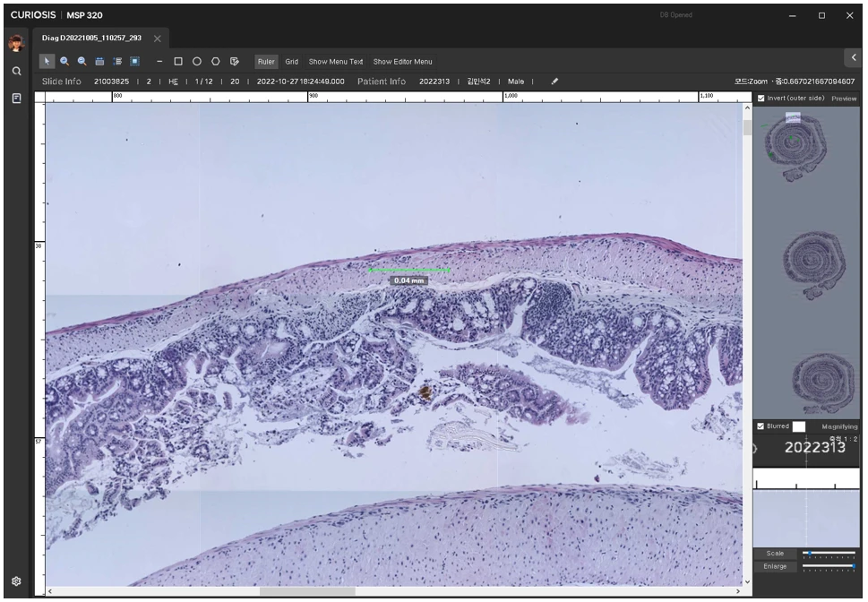Viewport: 868px width, 602px height.
Task: Open the settings gear in sidebar
Action: (17, 581)
